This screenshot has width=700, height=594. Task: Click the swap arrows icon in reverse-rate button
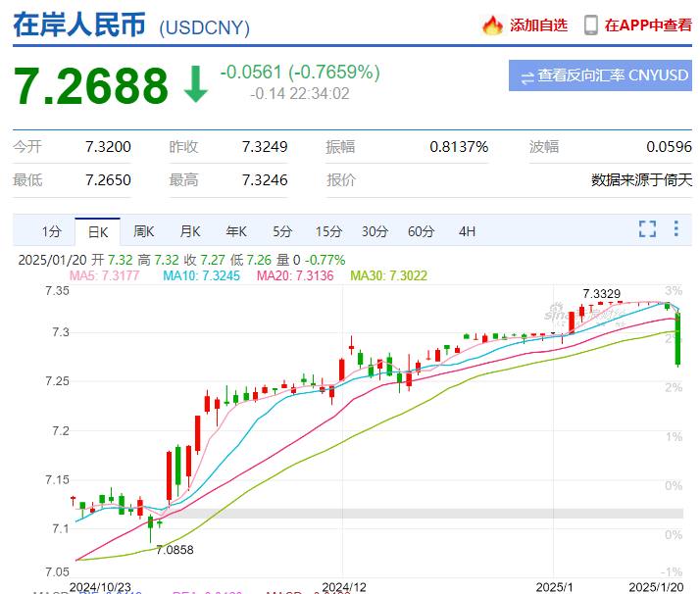pyautogui.click(x=527, y=78)
